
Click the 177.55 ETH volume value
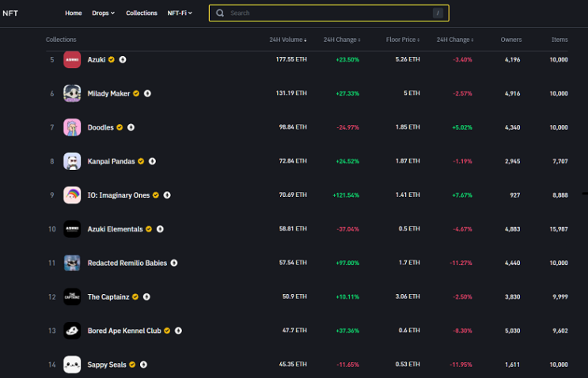(x=291, y=59)
